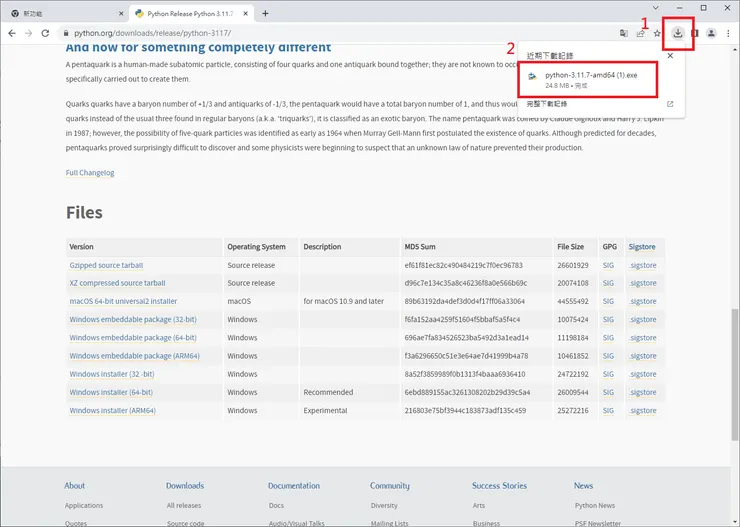This screenshot has width=740, height=527.
Task: Click the share page icon
Action: click(640, 33)
